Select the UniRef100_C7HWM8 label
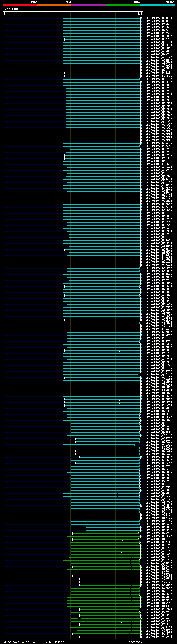177x644 pixels. tap(159, 579)
